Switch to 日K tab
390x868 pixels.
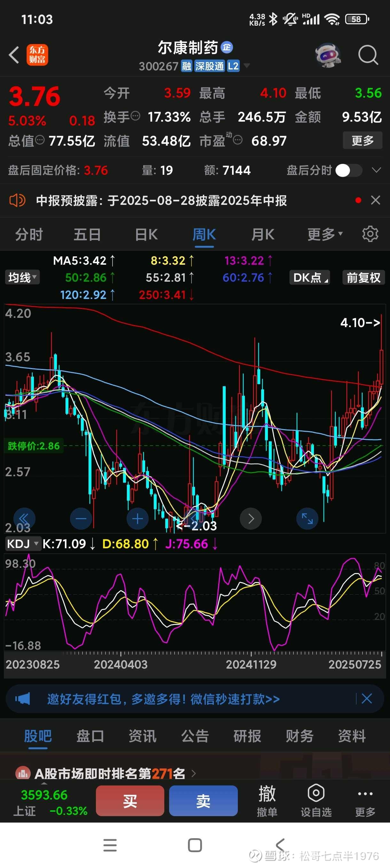click(x=146, y=234)
